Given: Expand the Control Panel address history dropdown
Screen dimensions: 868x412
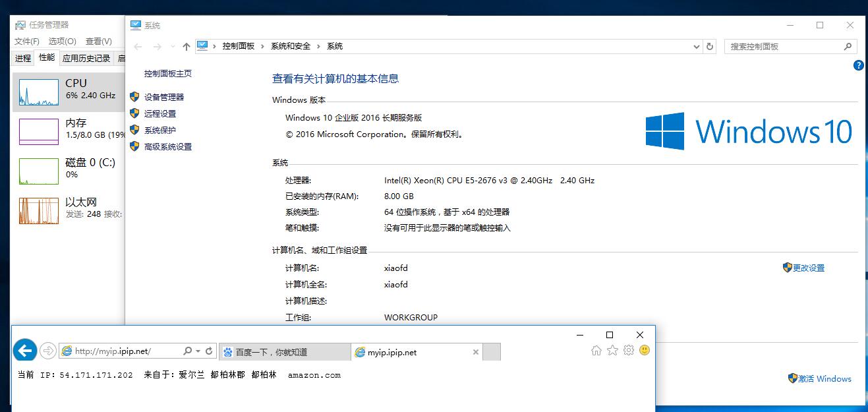Looking at the screenshot, I should (697, 47).
